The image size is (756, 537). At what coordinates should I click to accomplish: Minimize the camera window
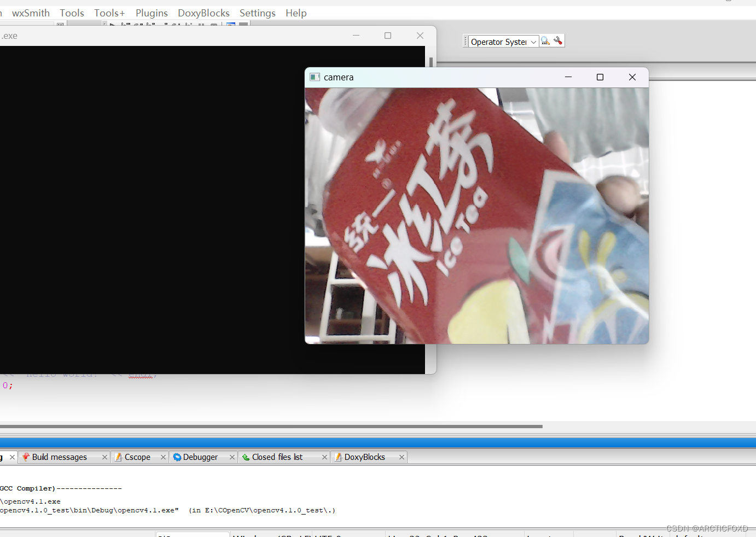(x=568, y=77)
